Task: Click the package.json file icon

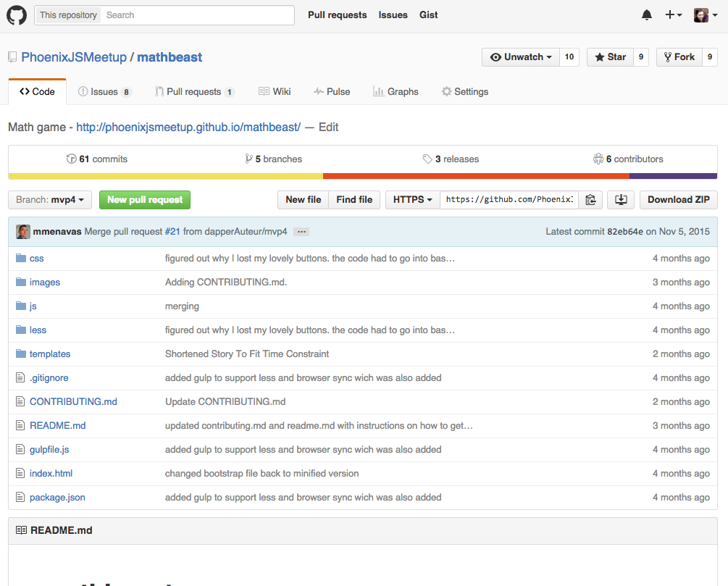Action: coord(20,497)
